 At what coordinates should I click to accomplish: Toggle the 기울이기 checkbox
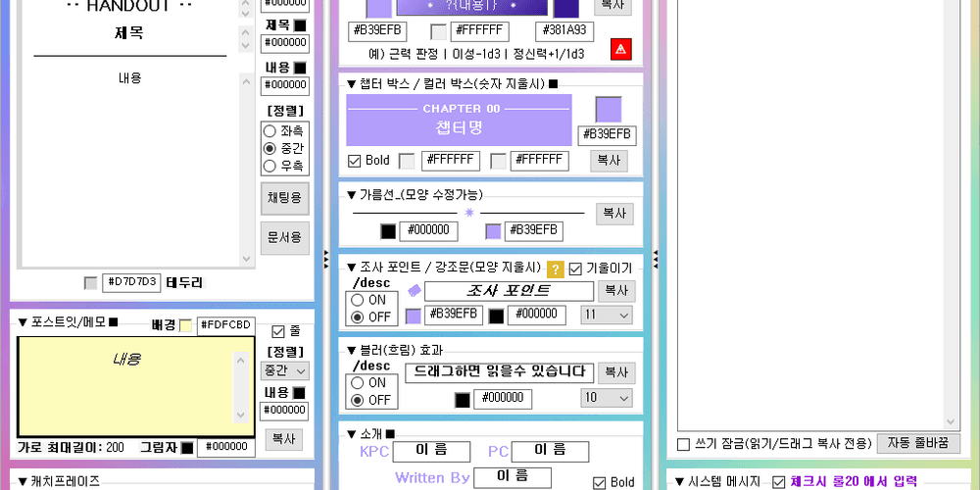[575, 269]
